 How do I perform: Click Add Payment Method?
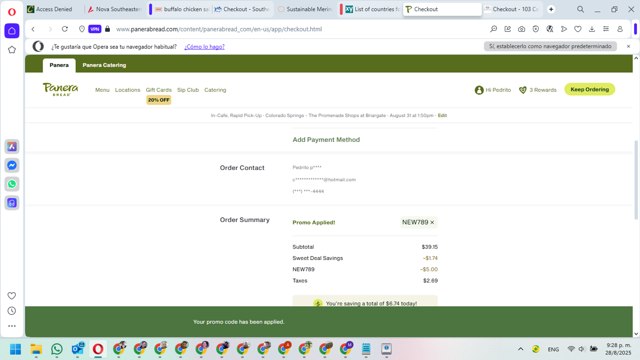click(326, 140)
